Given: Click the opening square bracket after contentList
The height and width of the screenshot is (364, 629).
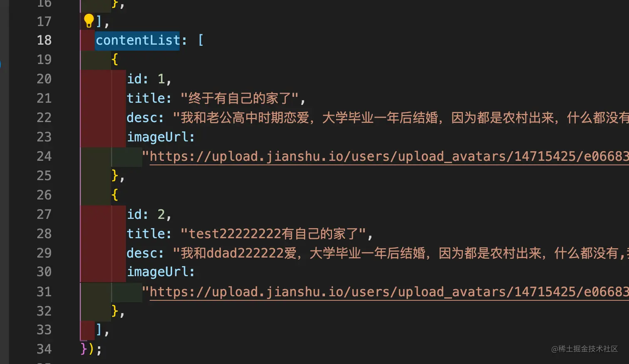Looking at the screenshot, I should (201, 40).
